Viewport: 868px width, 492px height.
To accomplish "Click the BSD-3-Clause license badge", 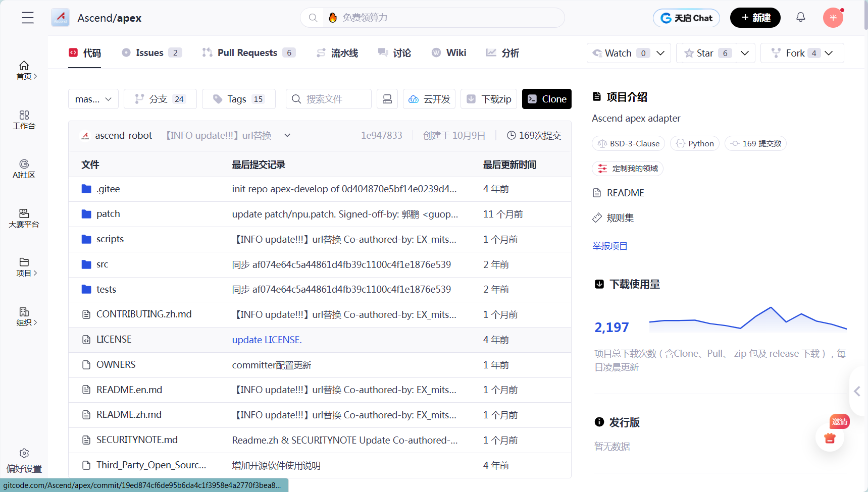I will (x=628, y=143).
